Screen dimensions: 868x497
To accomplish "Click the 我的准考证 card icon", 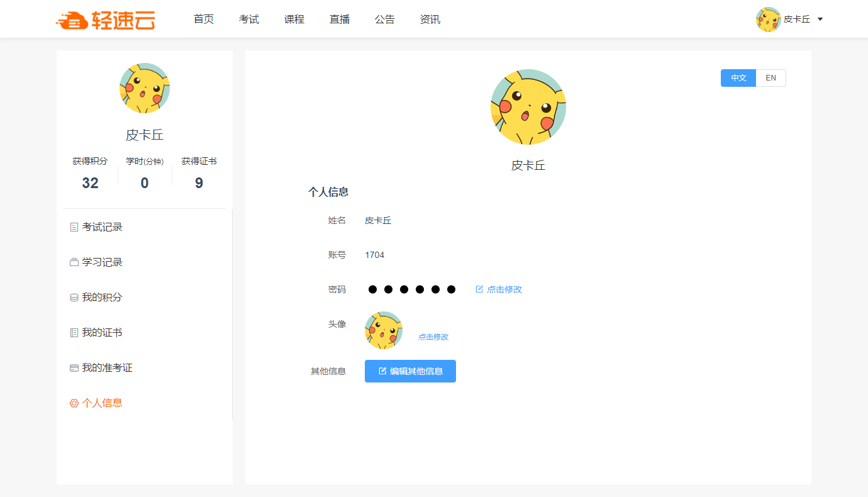I will point(74,368).
